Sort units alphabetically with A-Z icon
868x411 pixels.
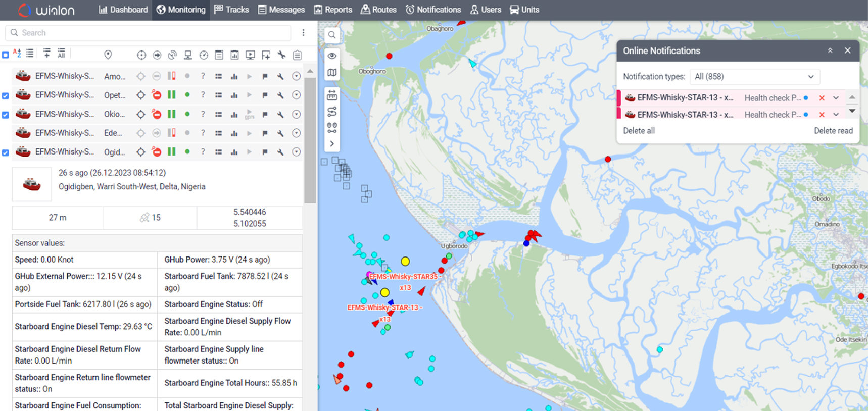click(17, 54)
